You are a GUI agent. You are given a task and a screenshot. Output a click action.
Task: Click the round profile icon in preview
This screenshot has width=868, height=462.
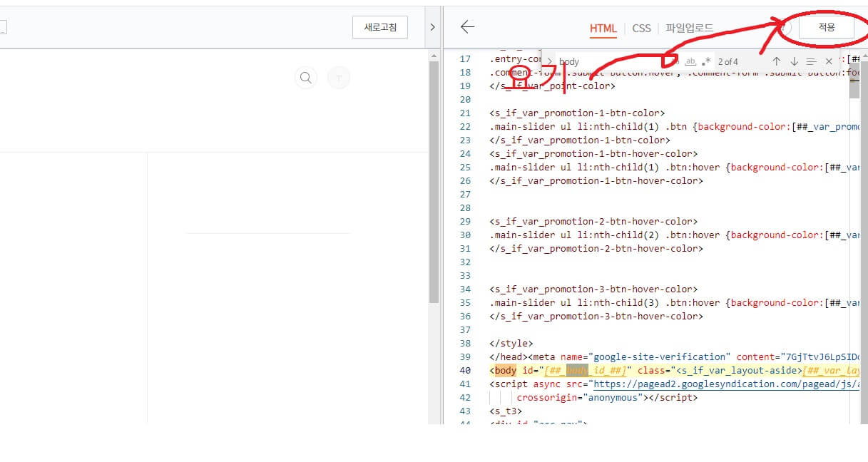coord(339,78)
